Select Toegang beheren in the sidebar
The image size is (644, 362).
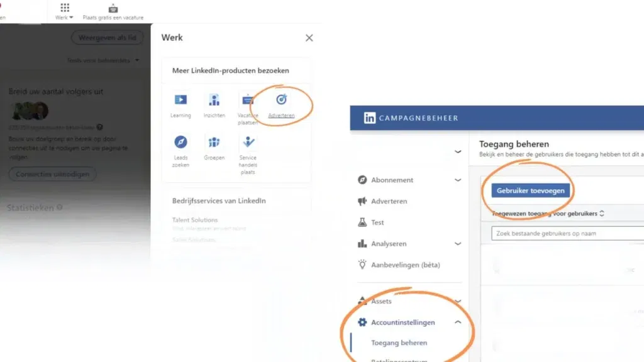(x=399, y=343)
